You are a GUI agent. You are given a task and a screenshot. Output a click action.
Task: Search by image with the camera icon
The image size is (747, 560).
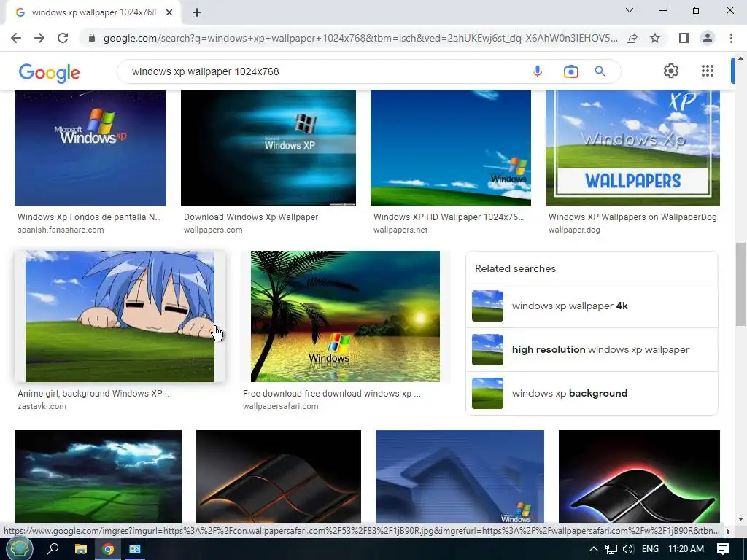click(570, 71)
